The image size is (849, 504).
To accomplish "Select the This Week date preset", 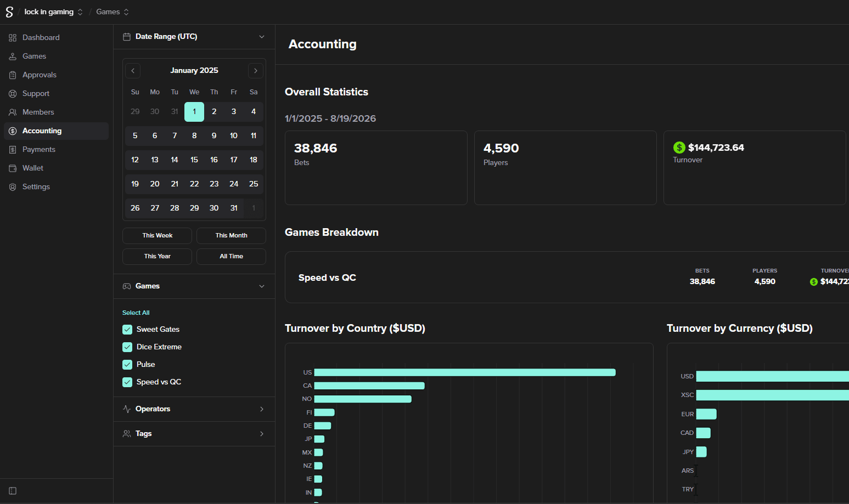I will point(157,236).
